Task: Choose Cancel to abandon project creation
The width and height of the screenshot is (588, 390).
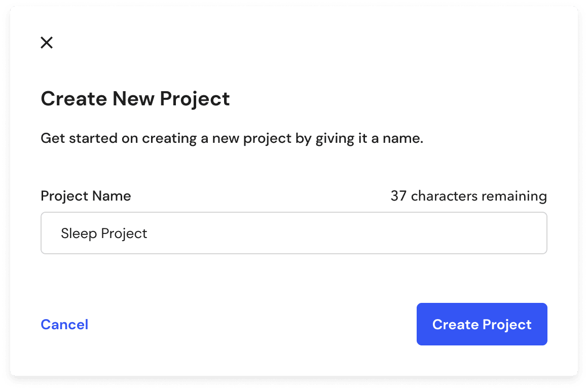Action: coord(64,324)
